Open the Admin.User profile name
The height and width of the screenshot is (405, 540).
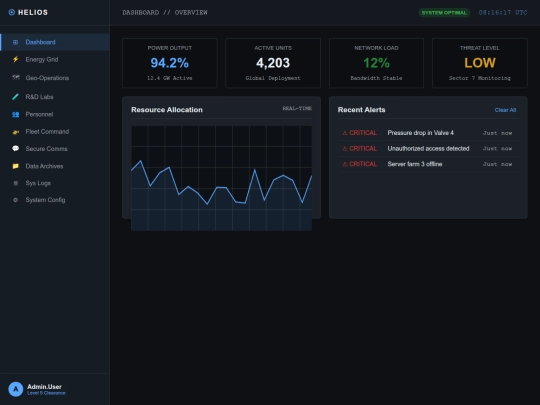44,387
